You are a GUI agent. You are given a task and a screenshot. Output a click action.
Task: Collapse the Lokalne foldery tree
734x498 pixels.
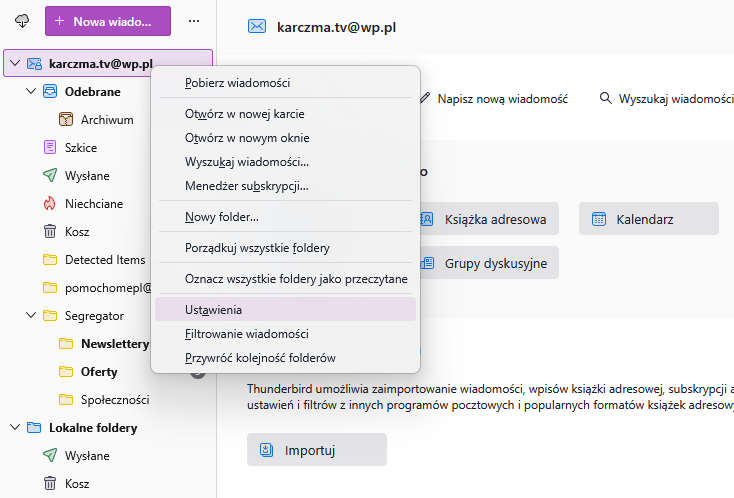15,427
